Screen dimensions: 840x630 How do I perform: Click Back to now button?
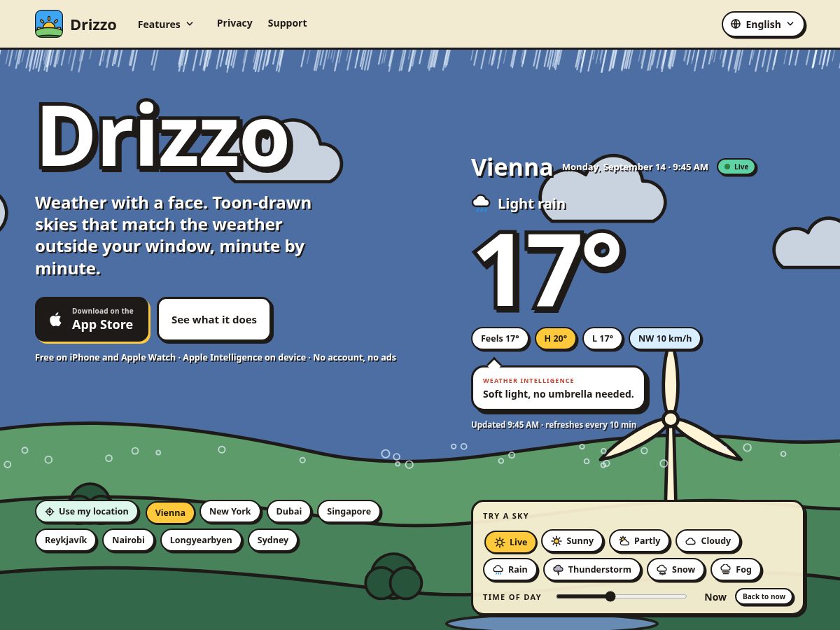pos(764,596)
